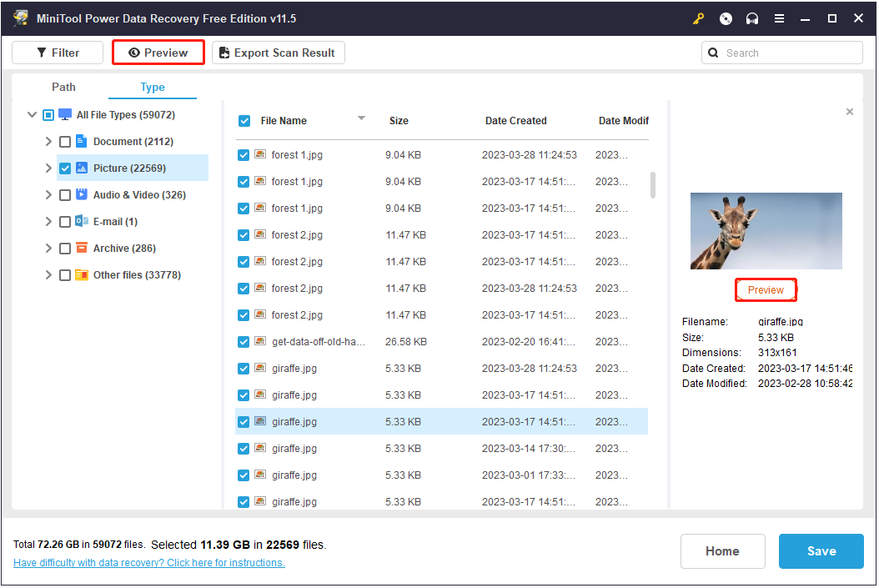Expand the Document category

pos(48,142)
